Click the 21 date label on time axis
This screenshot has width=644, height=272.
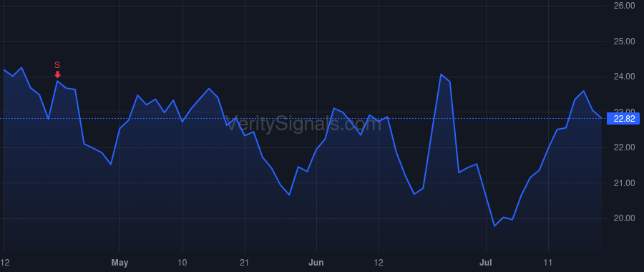click(x=245, y=263)
